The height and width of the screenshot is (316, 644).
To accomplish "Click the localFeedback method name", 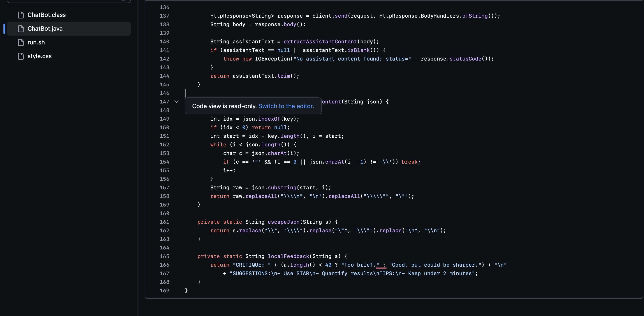I will point(288,256).
